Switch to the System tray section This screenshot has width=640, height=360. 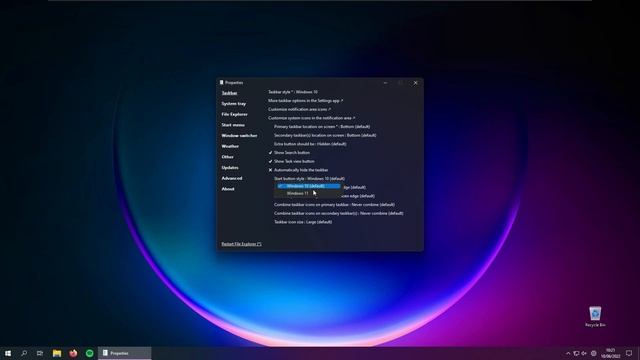tap(233, 104)
